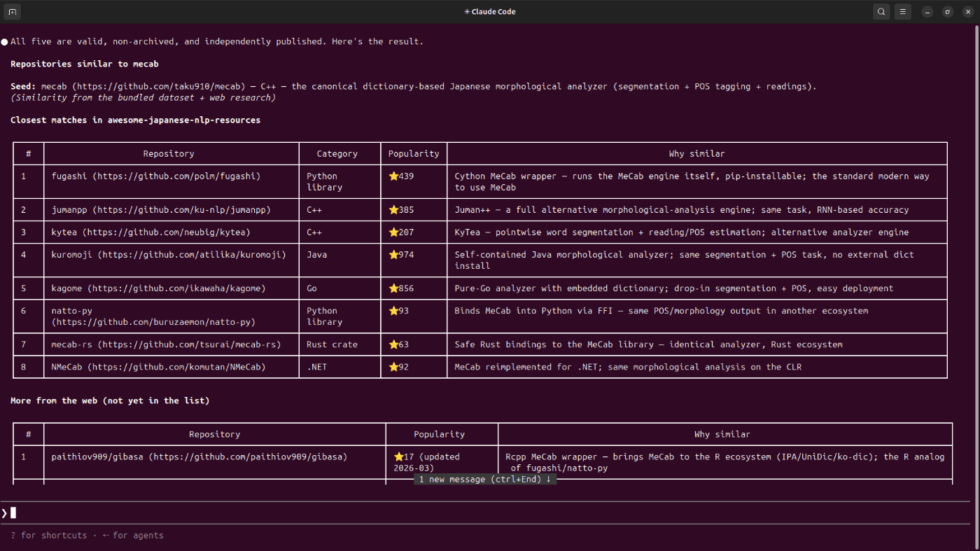The width and height of the screenshot is (980, 551).
Task: Click the 'Self-contained Java morphological analyzer' description
Action: (x=685, y=260)
